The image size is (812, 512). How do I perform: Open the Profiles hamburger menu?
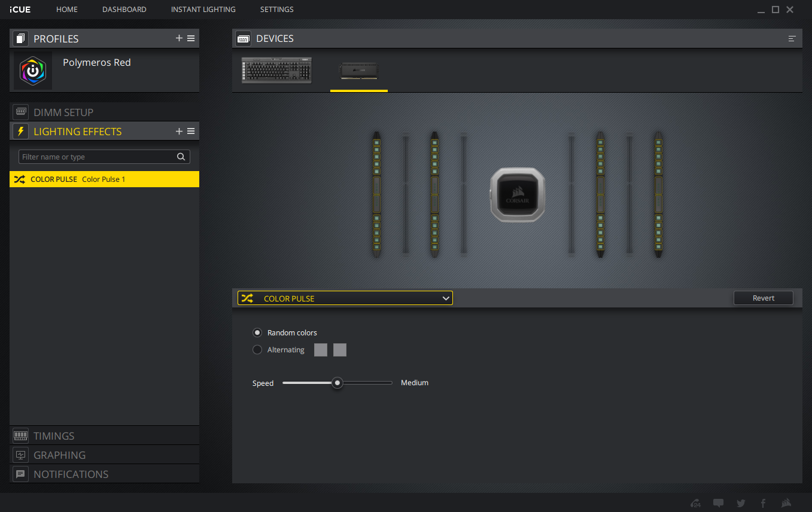pyautogui.click(x=191, y=38)
